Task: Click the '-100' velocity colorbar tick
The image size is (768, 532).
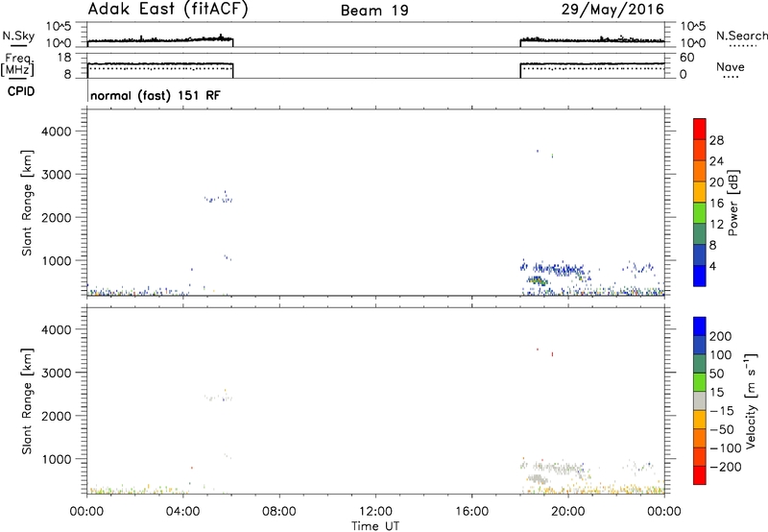Action: click(x=726, y=448)
